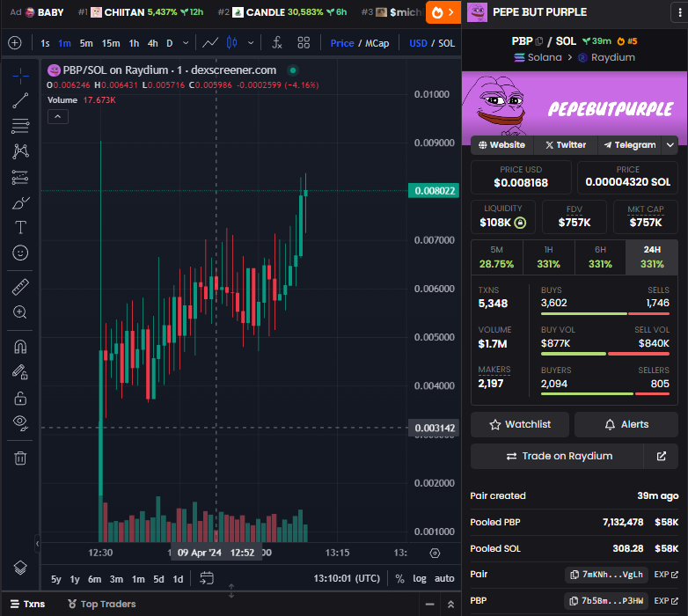Toggle auto scale mode
Viewport: 688px width, 616px height.
click(x=444, y=579)
